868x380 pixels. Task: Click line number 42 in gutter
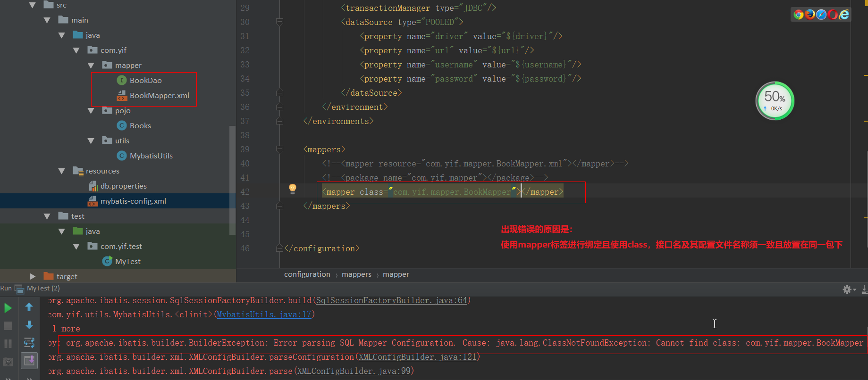(x=245, y=192)
